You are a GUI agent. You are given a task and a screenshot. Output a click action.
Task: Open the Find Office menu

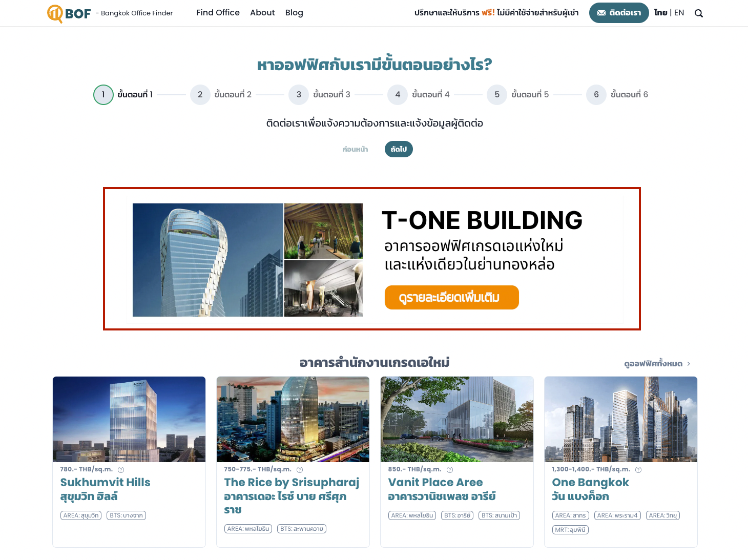click(218, 13)
